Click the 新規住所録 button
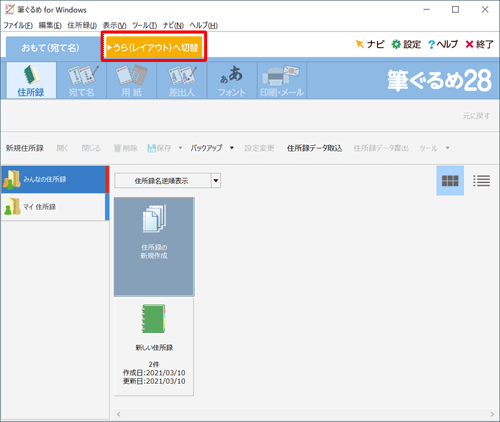Viewport: 500px width, 422px height. click(25, 148)
